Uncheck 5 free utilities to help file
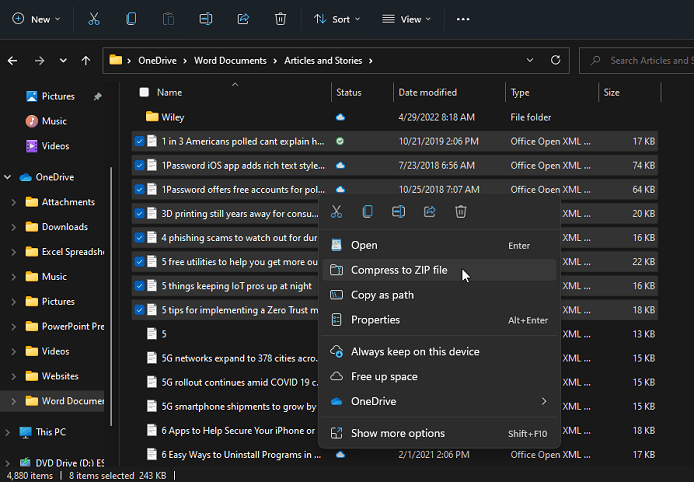The width and height of the screenshot is (694, 482). 139,262
